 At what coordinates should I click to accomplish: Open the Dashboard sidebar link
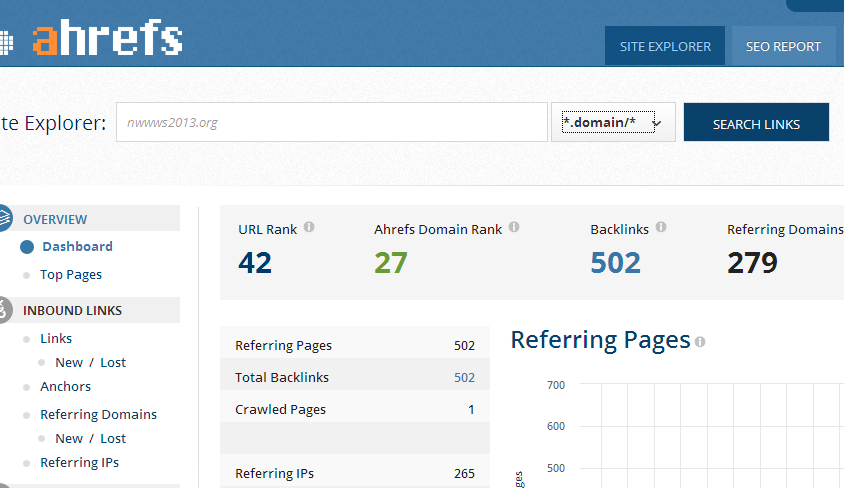78,246
